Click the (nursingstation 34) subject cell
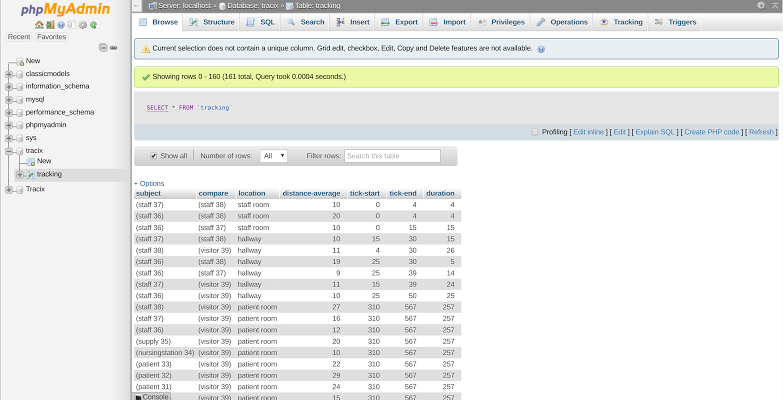Image resolution: width=783 pixels, height=400 pixels. coord(165,353)
